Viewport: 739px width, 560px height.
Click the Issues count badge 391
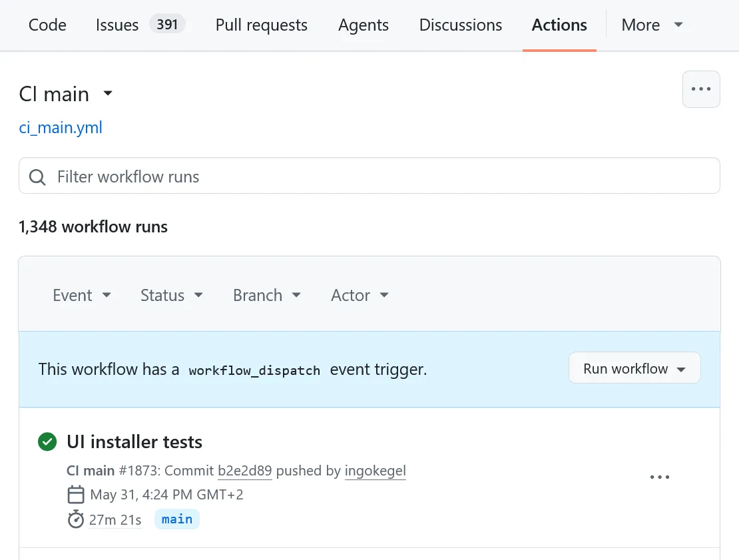[167, 25]
